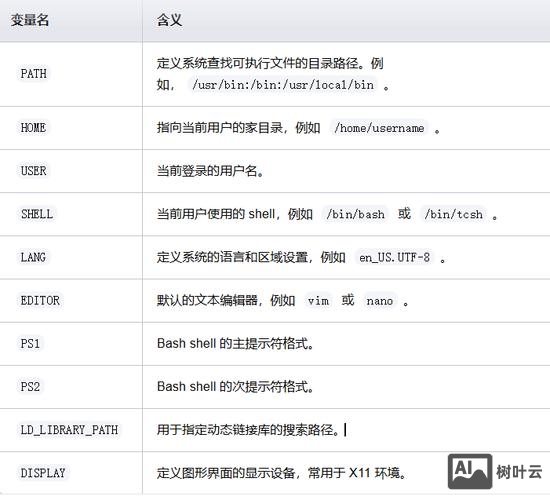Click the text 定义系统的语言和区域设置
This screenshot has width=550, height=500.
[x=232, y=257]
